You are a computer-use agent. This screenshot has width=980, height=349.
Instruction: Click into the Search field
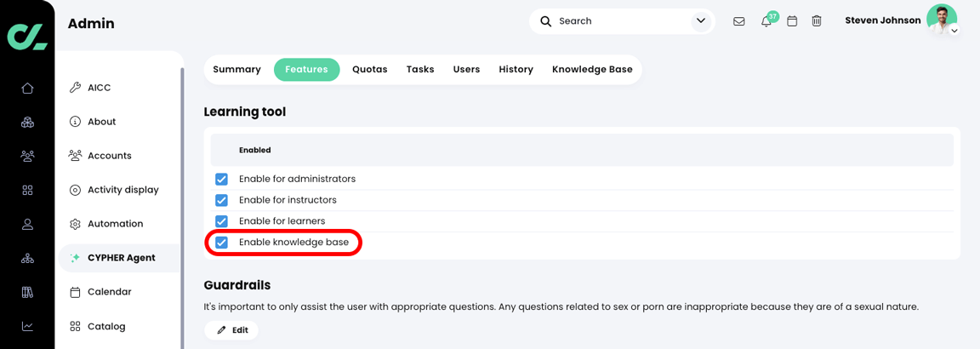click(x=621, y=21)
